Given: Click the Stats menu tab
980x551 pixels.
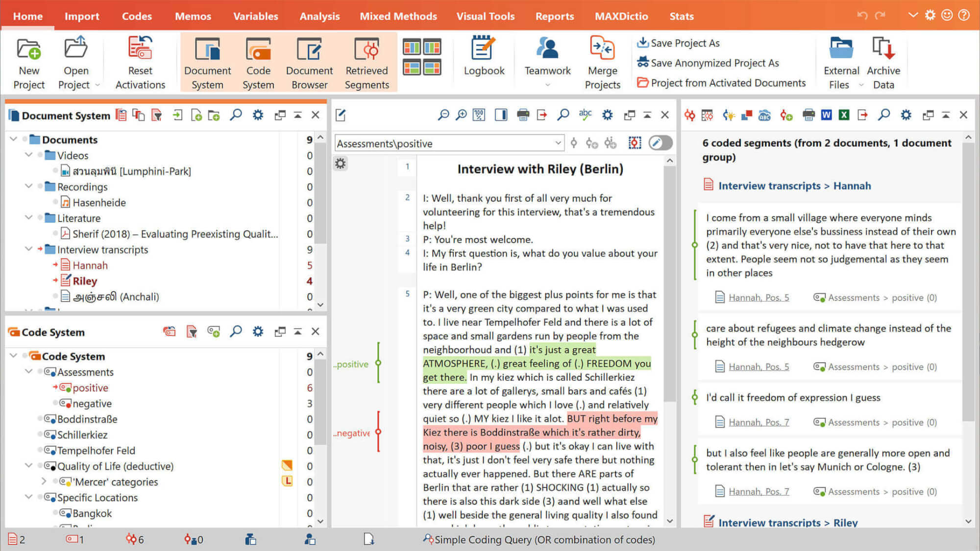Looking at the screenshot, I should point(683,16).
